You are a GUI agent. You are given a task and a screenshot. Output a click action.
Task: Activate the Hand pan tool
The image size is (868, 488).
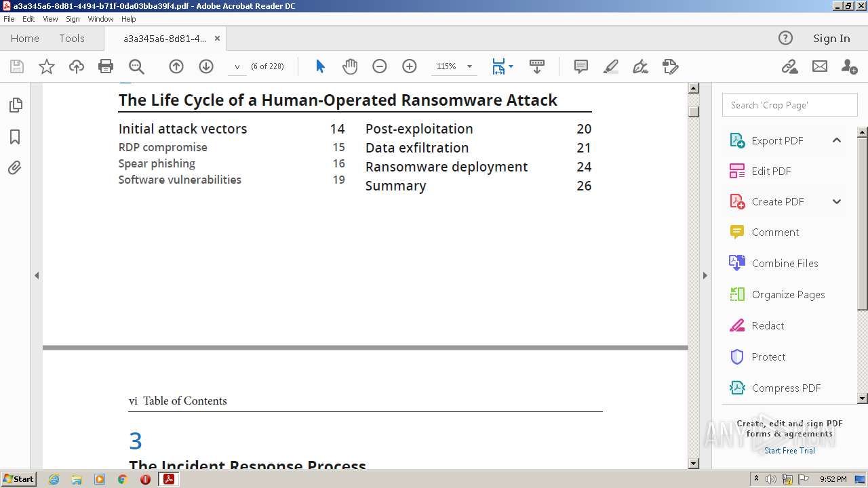coord(350,66)
